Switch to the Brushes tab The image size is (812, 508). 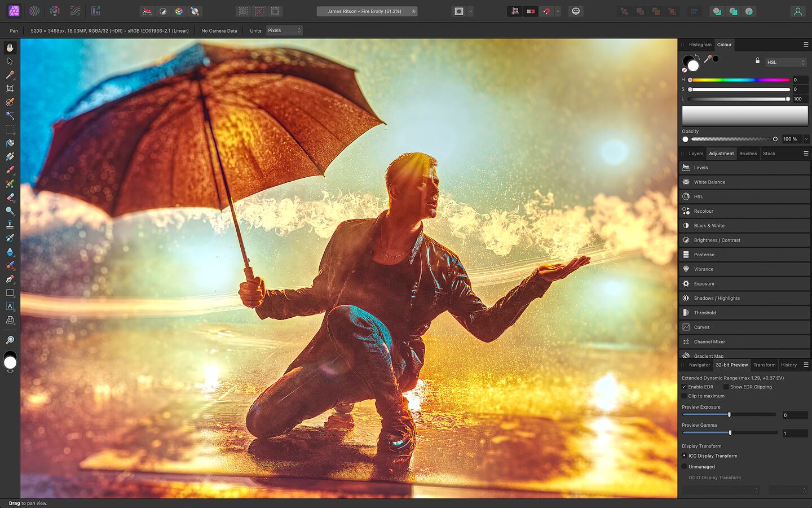(x=748, y=154)
